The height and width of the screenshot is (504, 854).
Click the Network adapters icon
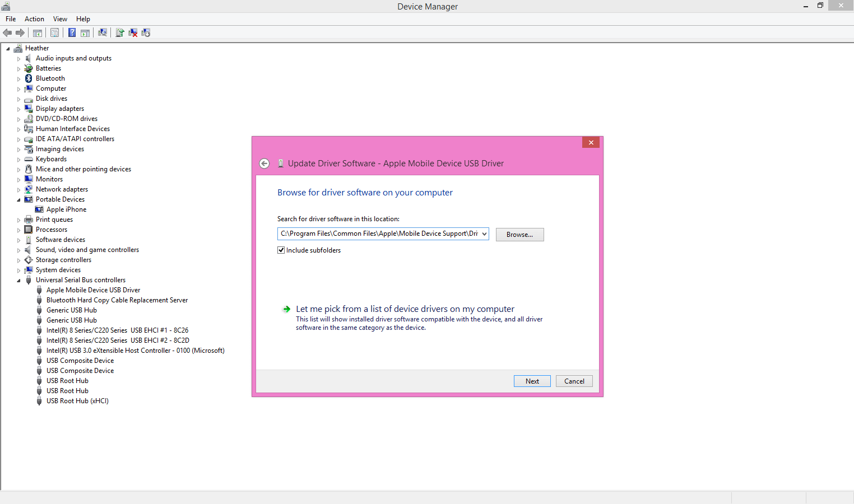tap(29, 189)
